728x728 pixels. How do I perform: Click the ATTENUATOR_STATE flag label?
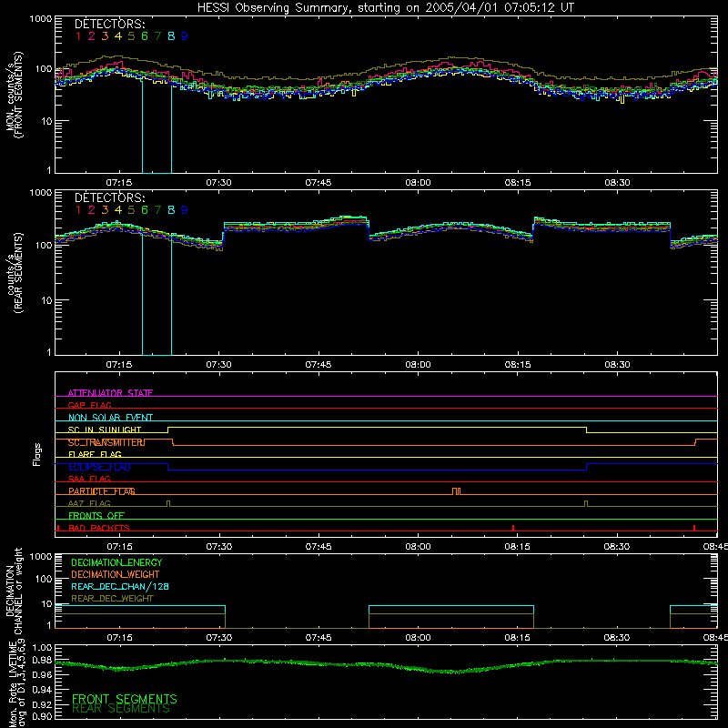pyautogui.click(x=110, y=393)
